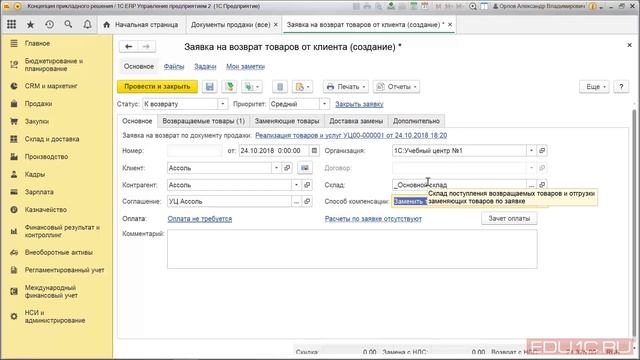The height and width of the screenshot is (360, 640).
Task: Open the Еще menu button
Action: point(594,87)
